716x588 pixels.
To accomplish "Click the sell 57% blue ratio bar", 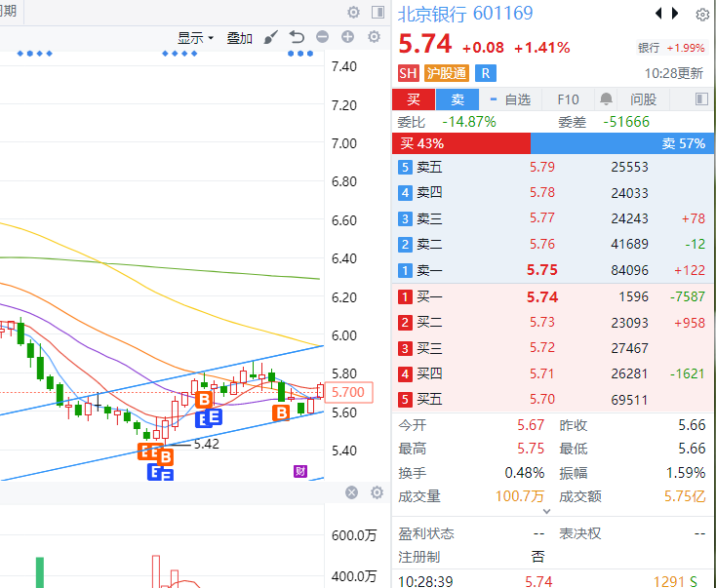I will [x=622, y=143].
